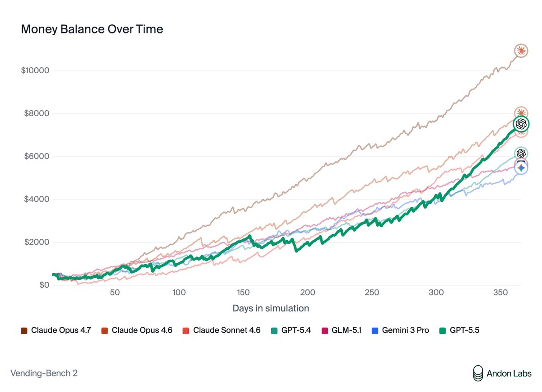Click the 200 tick on the days axis
542x392 pixels.
pyautogui.click(x=308, y=292)
